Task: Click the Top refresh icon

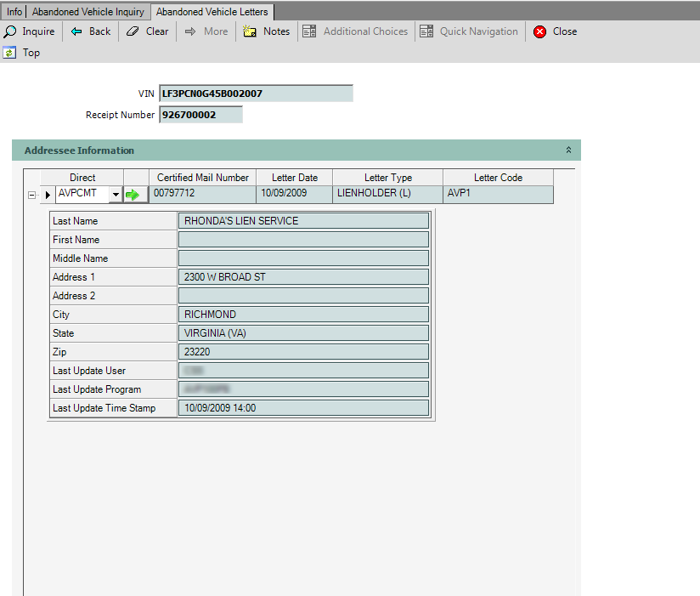Action: tap(10, 53)
